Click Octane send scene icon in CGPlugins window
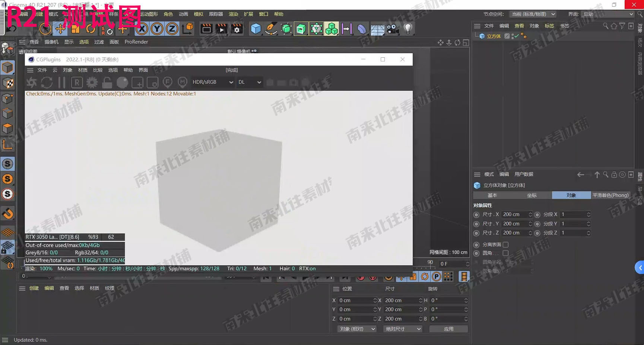 point(32,82)
